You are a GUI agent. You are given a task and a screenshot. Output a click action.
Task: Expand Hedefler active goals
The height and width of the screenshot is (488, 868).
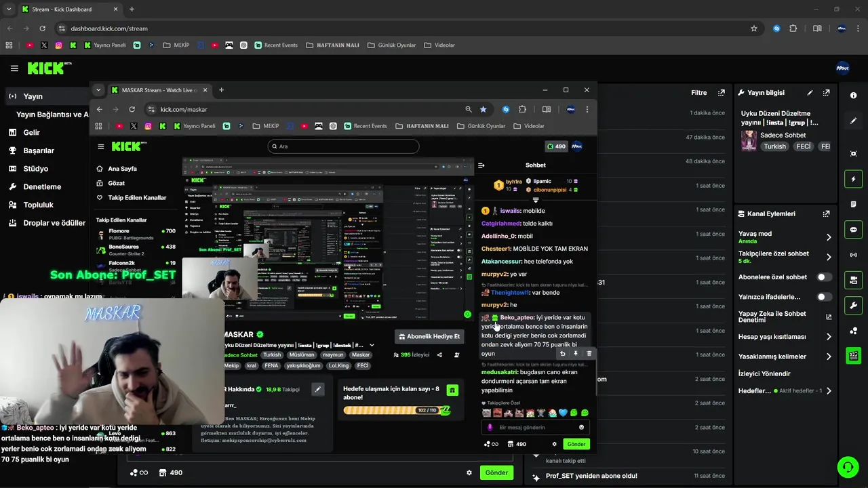pyautogui.click(x=829, y=391)
